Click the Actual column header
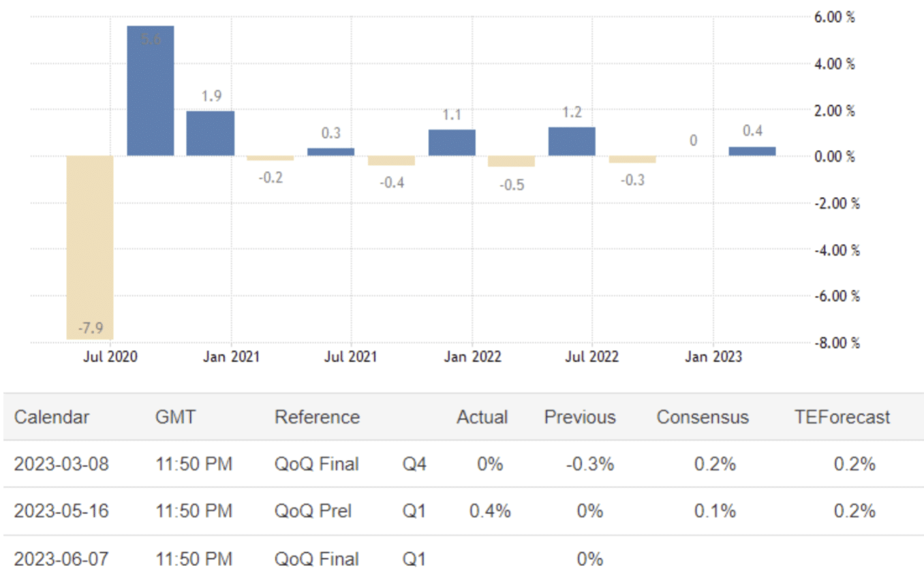Image resolution: width=924 pixels, height=579 pixels. coord(482,417)
